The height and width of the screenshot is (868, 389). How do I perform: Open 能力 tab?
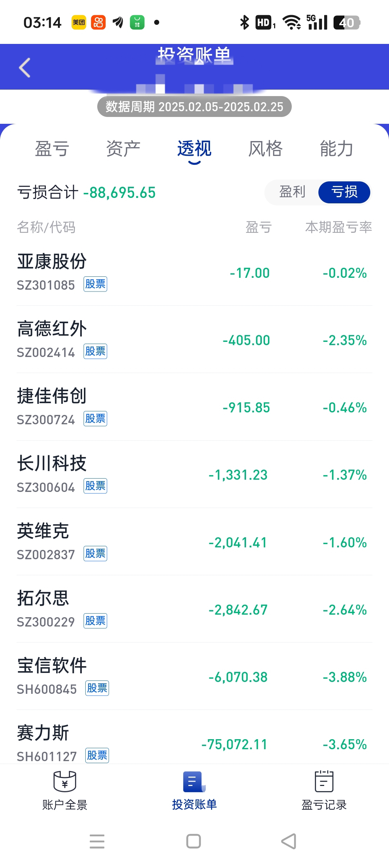(337, 149)
